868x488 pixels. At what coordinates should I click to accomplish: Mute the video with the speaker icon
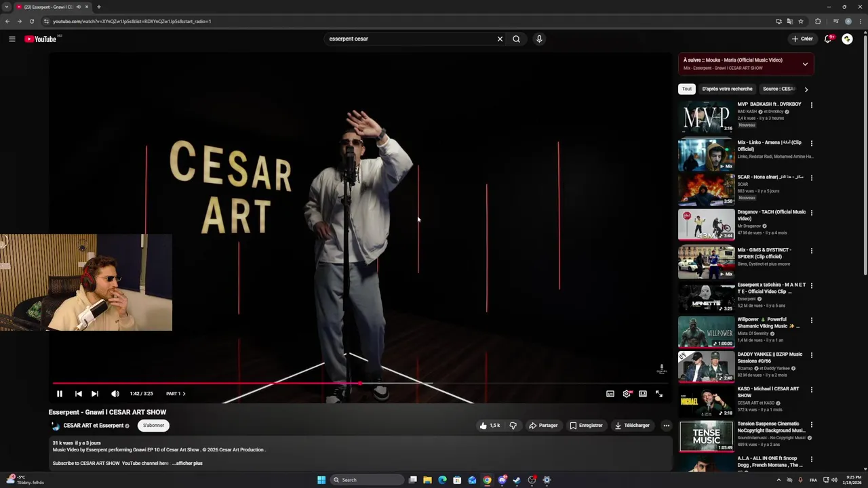pos(115,394)
